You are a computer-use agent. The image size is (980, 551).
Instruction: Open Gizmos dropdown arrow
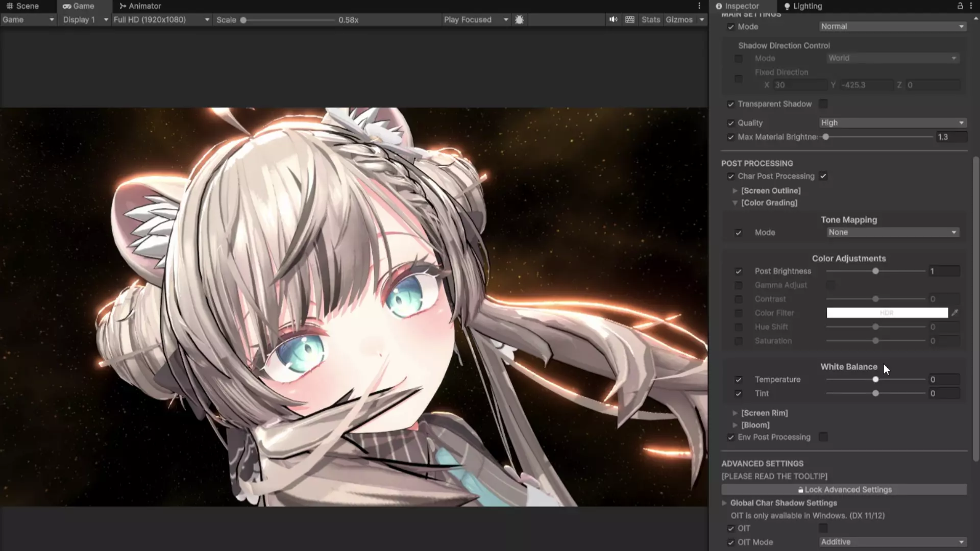point(702,19)
